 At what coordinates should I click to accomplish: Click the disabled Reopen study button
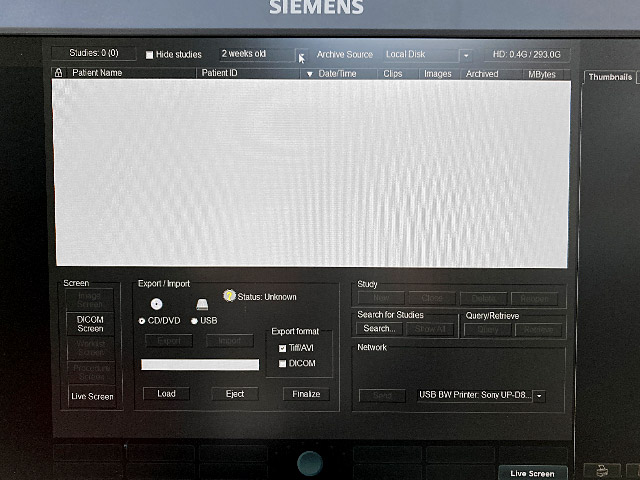coord(534,299)
